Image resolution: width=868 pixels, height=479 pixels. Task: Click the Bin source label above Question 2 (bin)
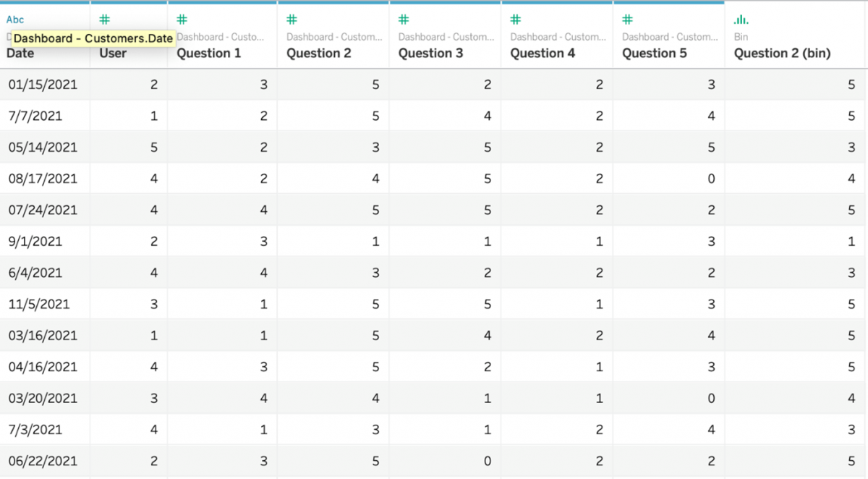coord(740,37)
